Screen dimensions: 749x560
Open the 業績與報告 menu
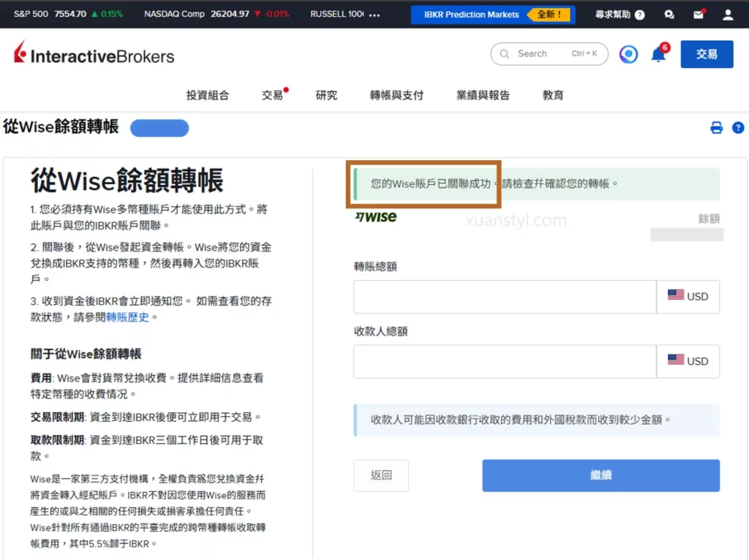point(483,95)
